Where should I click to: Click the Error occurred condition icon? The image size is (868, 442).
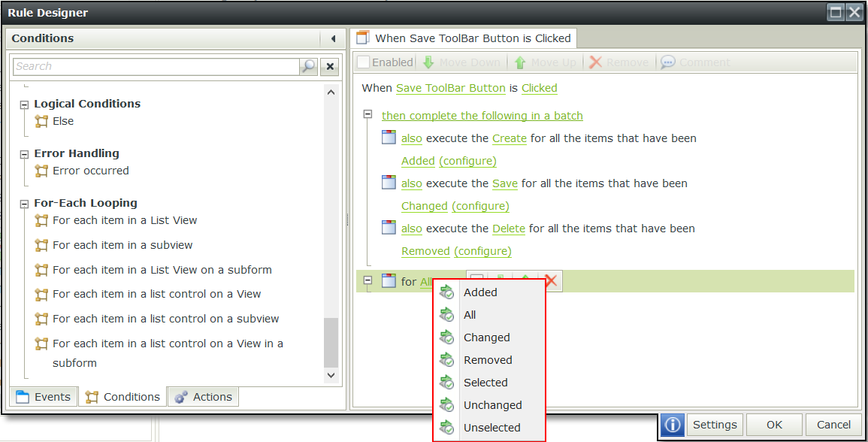(41, 171)
